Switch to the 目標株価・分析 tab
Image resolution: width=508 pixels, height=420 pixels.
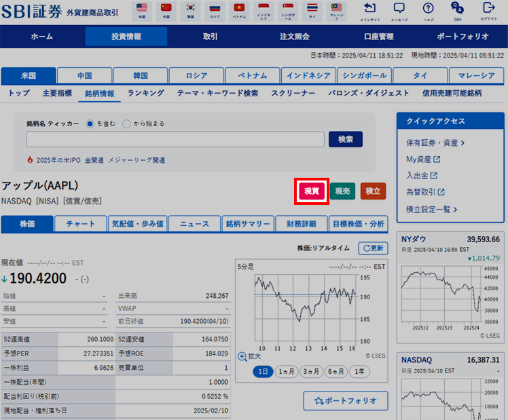(359, 224)
